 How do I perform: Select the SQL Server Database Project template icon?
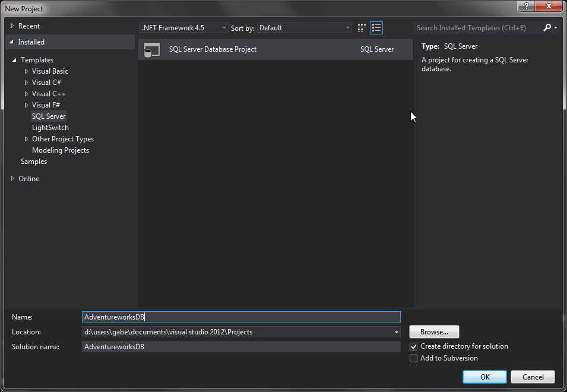[x=152, y=49]
